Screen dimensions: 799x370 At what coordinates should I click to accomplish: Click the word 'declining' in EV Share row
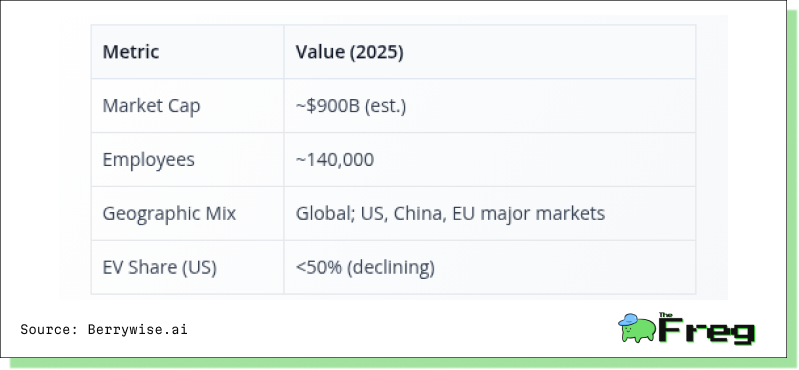click(x=391, y=268)
